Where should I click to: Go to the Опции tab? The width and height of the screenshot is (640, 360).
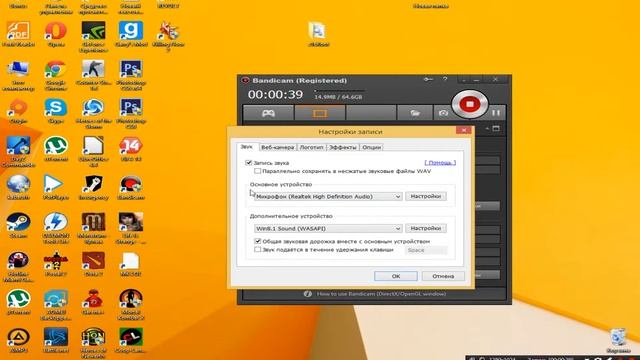point(371,147)
